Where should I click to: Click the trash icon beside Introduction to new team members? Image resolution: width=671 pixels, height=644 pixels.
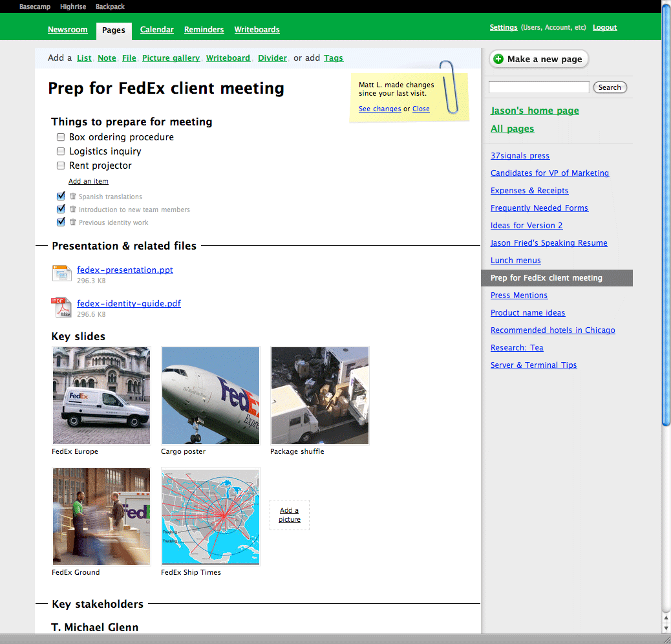point(73,209)
